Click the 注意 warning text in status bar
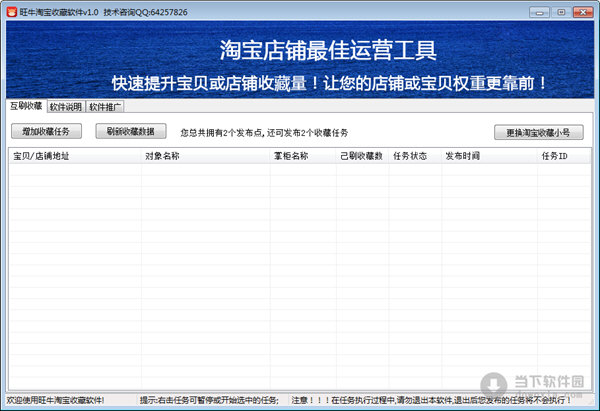 [x=431, y=400]
